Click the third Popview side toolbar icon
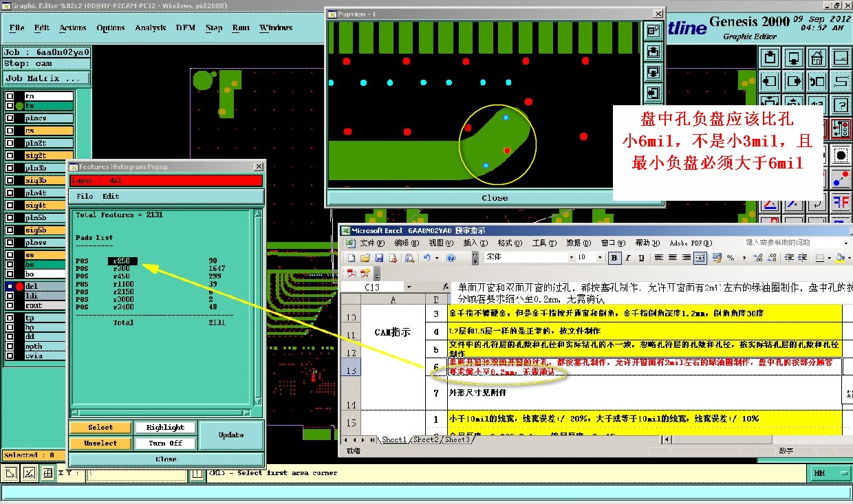Image resolution: width=853 pixels, height=504 pixels. click(653, 72)
